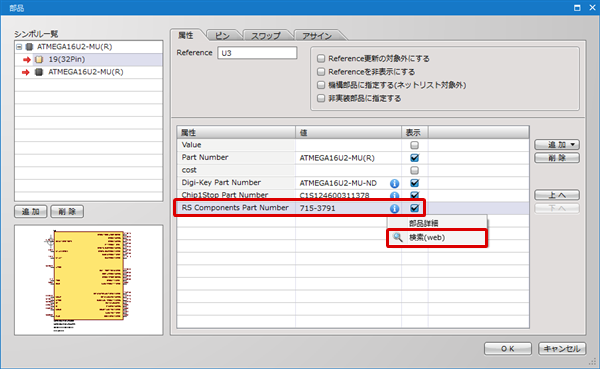This screenshot has width=600, height=369.
Task: Close the 部品 dialog window
Action: click(592, 8)
